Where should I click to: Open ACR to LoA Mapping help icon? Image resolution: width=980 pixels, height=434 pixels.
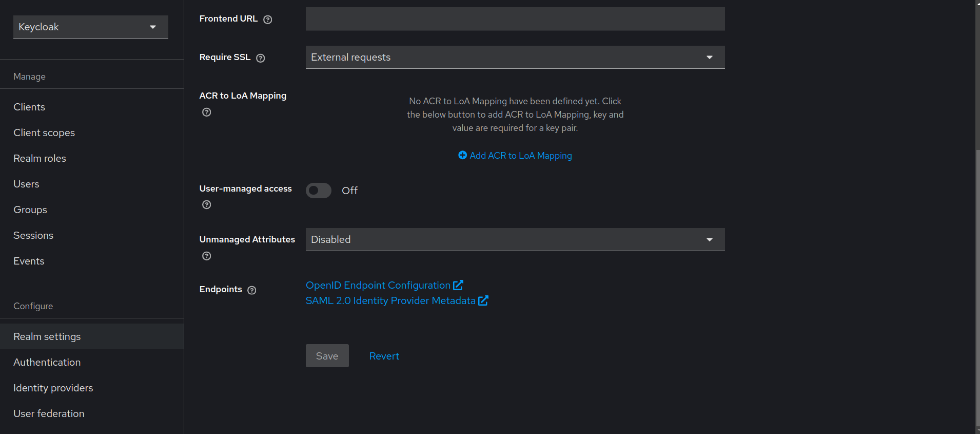(207, 112)
